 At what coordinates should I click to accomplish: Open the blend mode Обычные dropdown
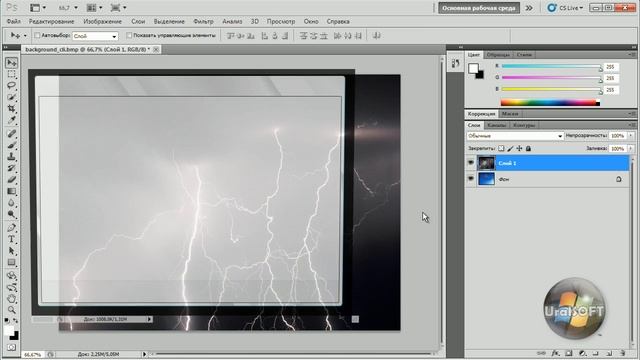tap(515, 136)
